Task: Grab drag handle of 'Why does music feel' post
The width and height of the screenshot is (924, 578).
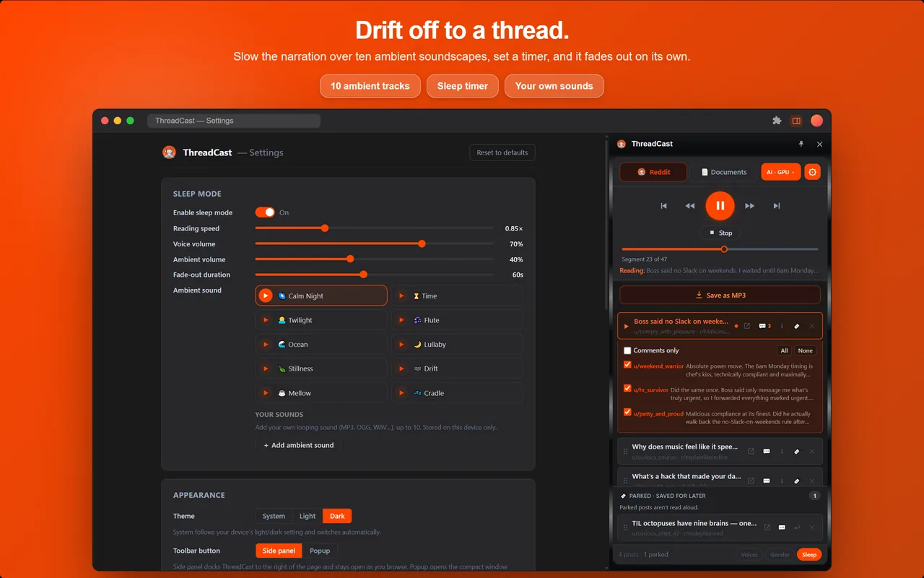Action: 626,452
